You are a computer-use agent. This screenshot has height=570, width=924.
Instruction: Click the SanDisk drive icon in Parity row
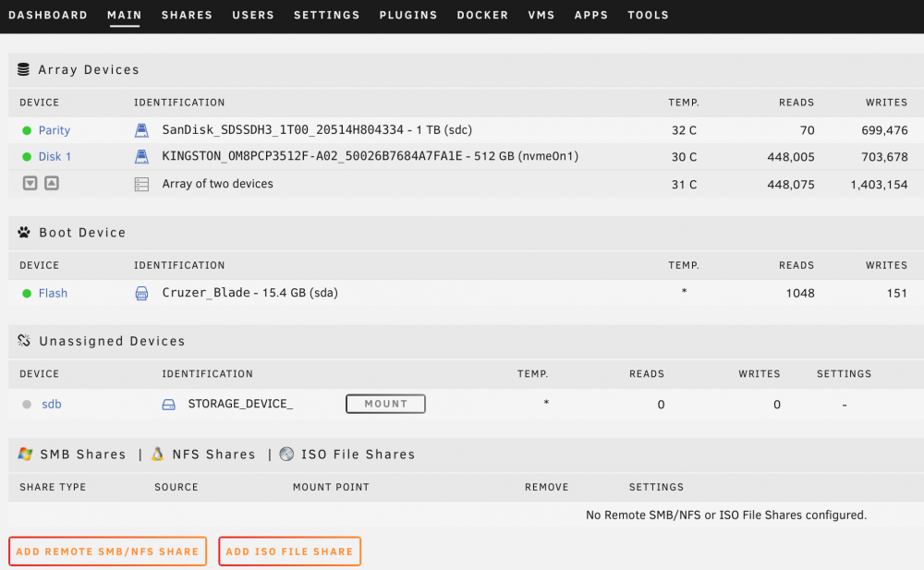(141, 130)
